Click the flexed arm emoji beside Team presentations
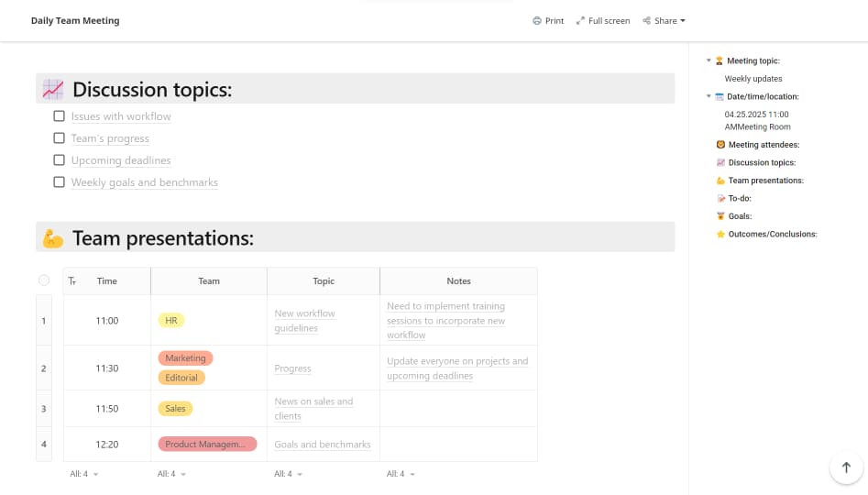Screen dimensions: 868x495 pos(53,238)
